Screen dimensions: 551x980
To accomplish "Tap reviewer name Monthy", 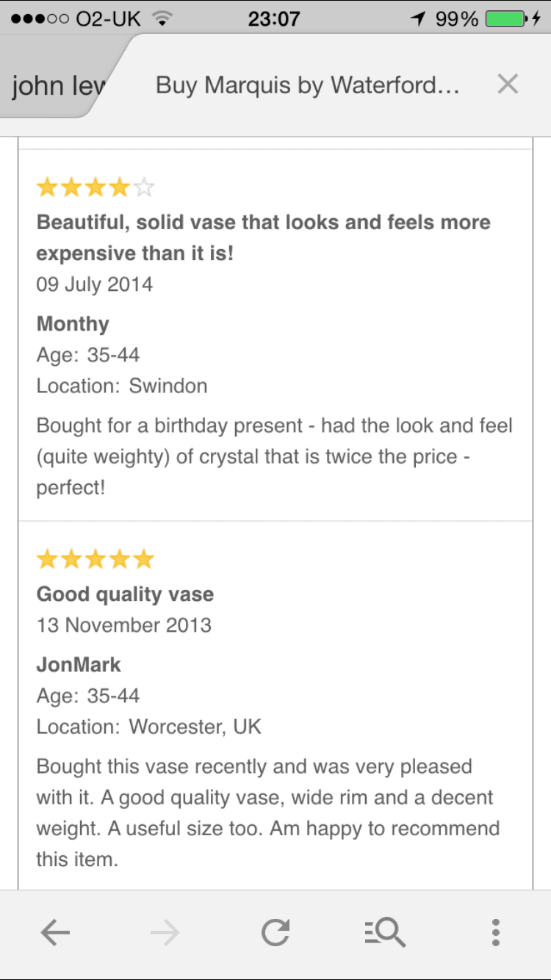I will click(x=73, y=324).
